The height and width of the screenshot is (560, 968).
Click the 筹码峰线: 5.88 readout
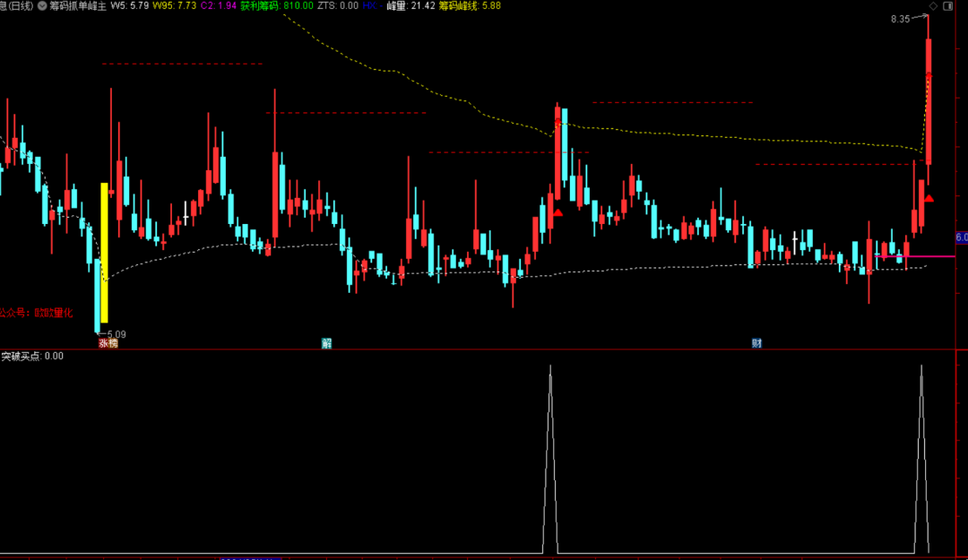(x=470, y=5)
